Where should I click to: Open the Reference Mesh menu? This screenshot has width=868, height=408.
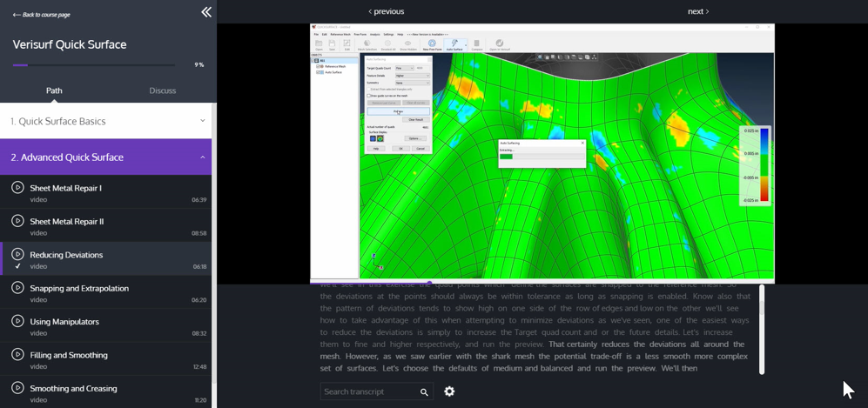340,34
